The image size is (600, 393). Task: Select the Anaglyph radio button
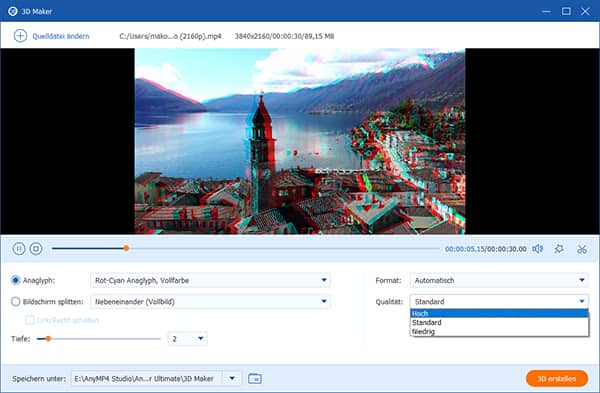[15, 280]
